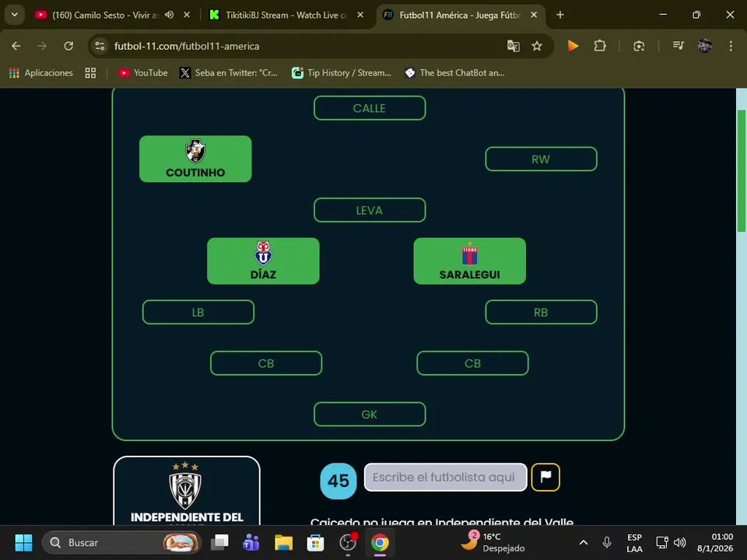Open the COUTINHO player card
747x560 pixels.
(x=195, y=159)
